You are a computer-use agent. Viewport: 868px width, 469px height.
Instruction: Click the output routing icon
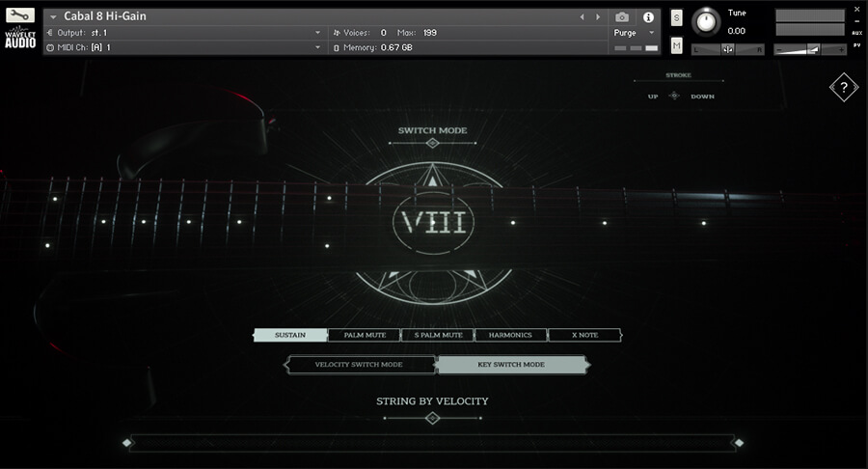point(50,33)
